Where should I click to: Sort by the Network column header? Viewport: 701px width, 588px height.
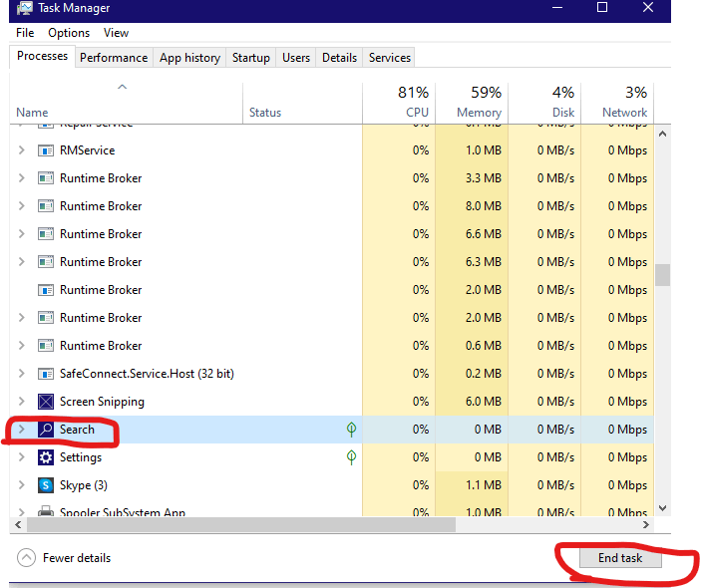[617, 103]
